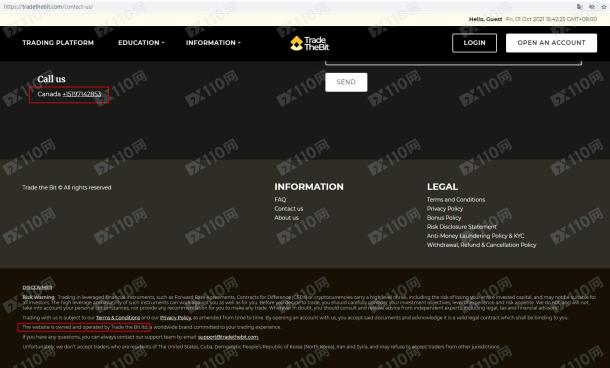Click Terms & Conditions link in disclaimer
The width and height of the screenshot is (610, 368).
click(118, 318)
